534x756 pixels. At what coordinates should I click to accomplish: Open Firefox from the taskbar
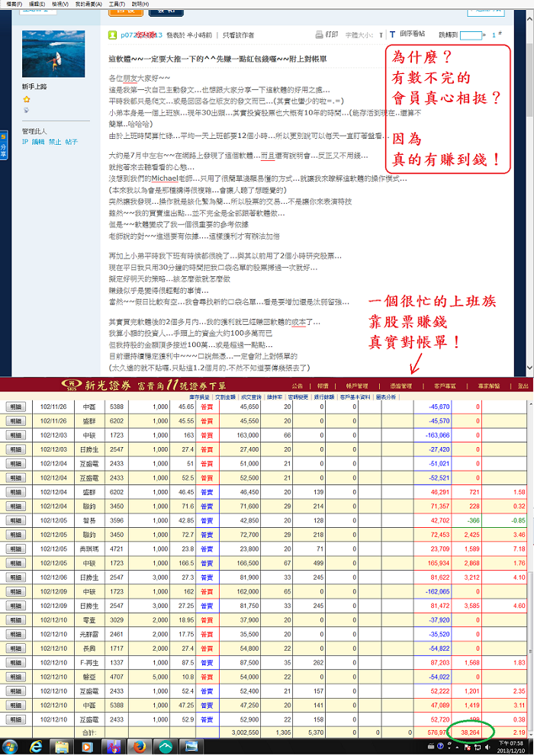(140, 747)
